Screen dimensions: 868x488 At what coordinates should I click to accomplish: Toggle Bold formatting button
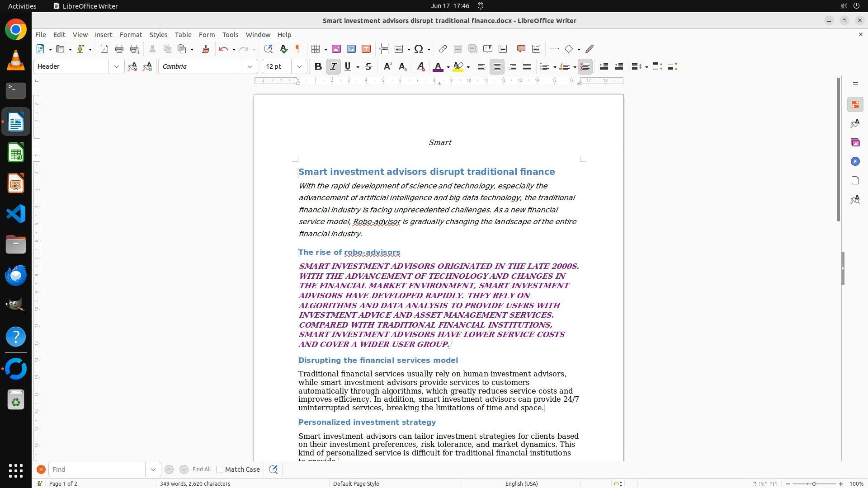[318, 66]
